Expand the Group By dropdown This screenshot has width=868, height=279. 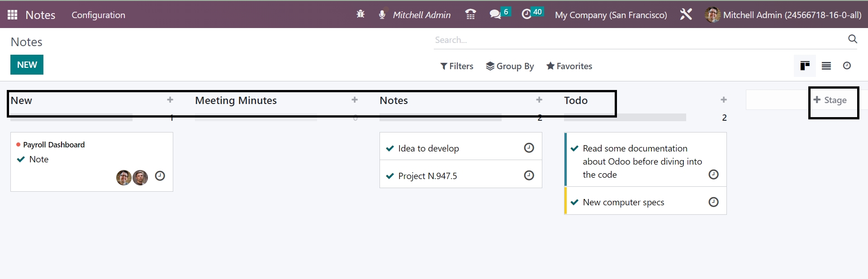click(510, 66)
